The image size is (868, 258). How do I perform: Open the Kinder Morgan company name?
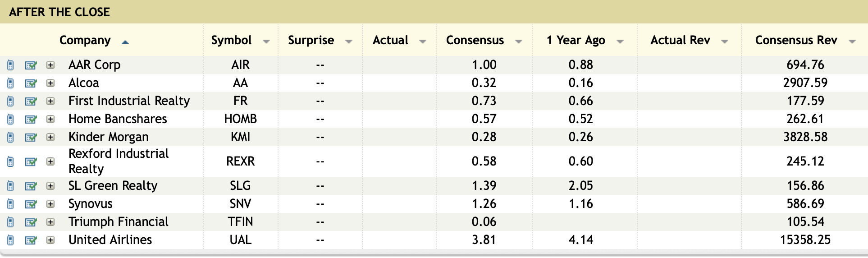[x=108, y=137]
